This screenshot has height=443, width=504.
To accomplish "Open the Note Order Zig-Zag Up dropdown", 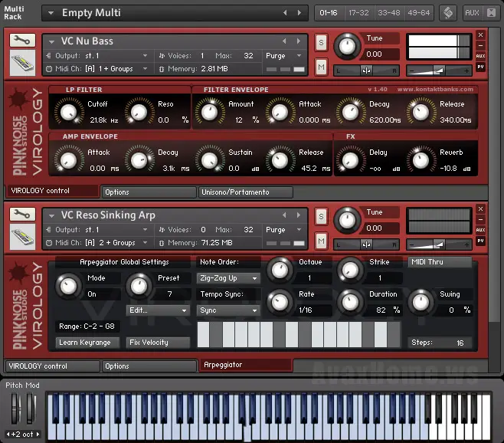I will point(228,278).
